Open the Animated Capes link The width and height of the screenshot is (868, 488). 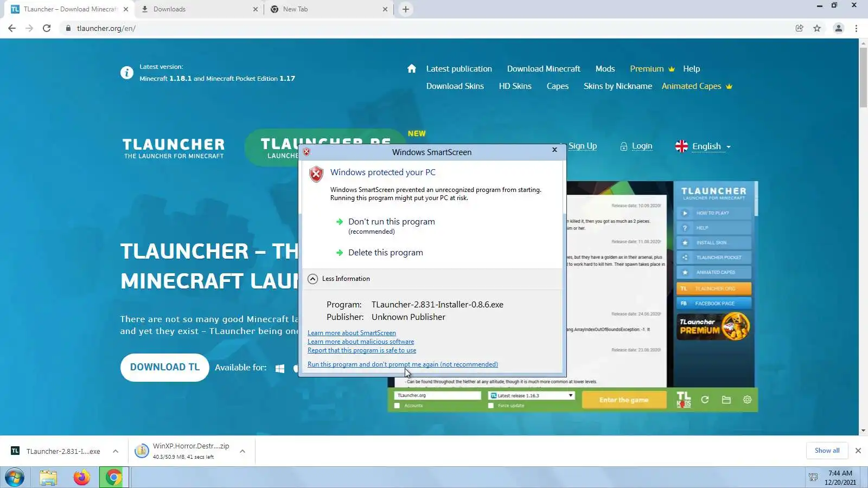click(x=697, y=86)
